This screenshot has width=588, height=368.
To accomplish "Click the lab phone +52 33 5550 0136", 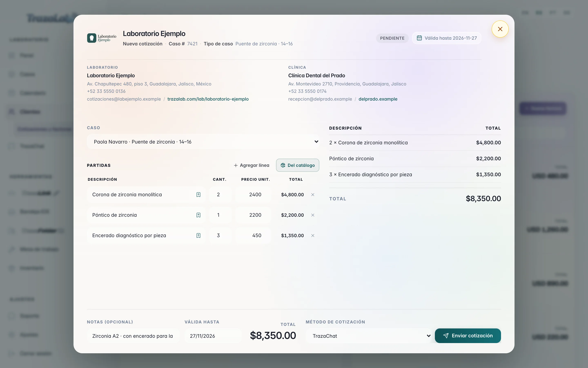I will point(106,91).
